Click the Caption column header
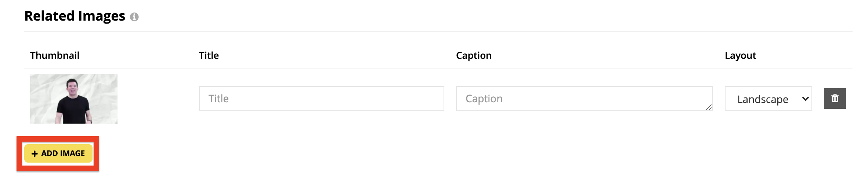The height and width of the screenshot is (181, 868). pos(474,56)
